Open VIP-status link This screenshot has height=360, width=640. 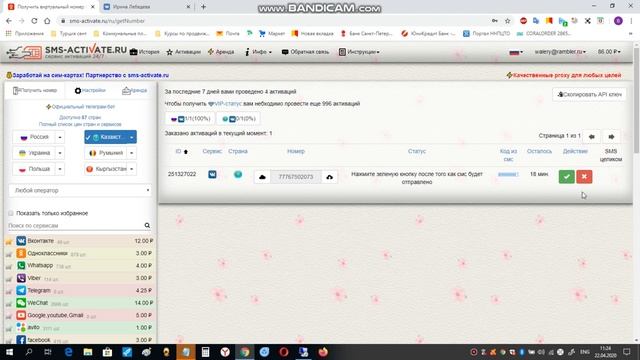225,104
